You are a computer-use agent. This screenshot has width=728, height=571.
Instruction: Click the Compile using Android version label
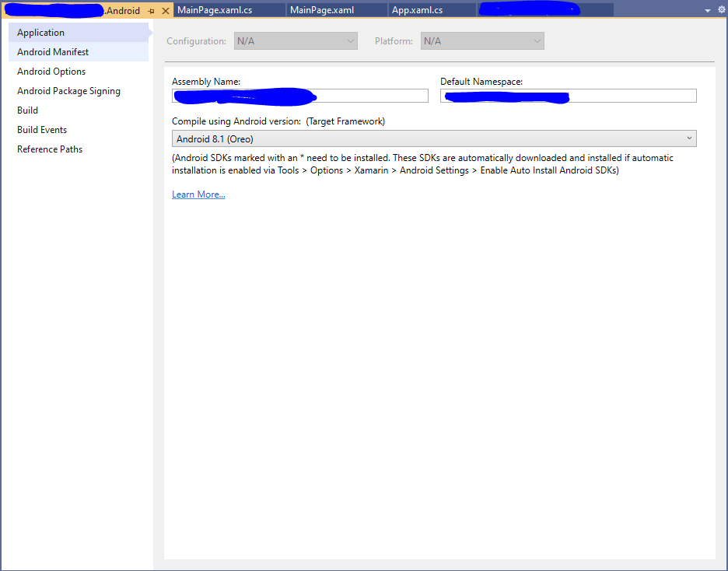(278, 121)
